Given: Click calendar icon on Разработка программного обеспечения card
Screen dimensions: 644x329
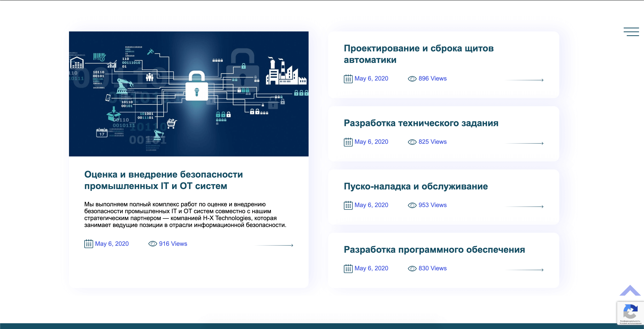Looking at the screenshot, I should 348,268.
